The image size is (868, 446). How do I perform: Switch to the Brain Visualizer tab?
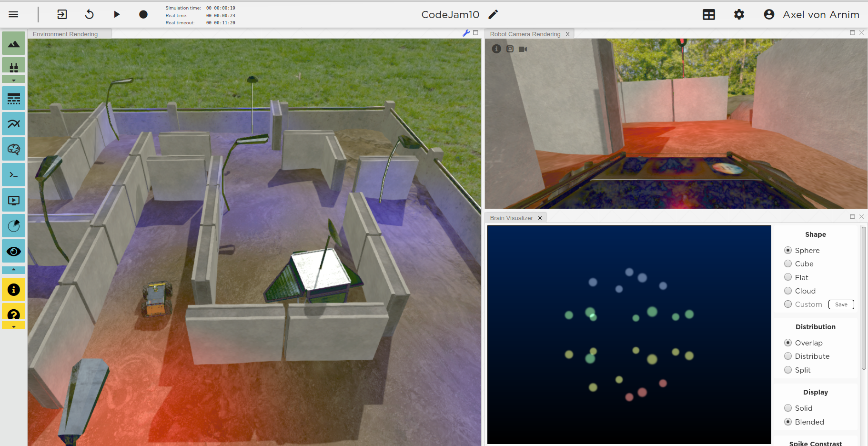[511, 218]
